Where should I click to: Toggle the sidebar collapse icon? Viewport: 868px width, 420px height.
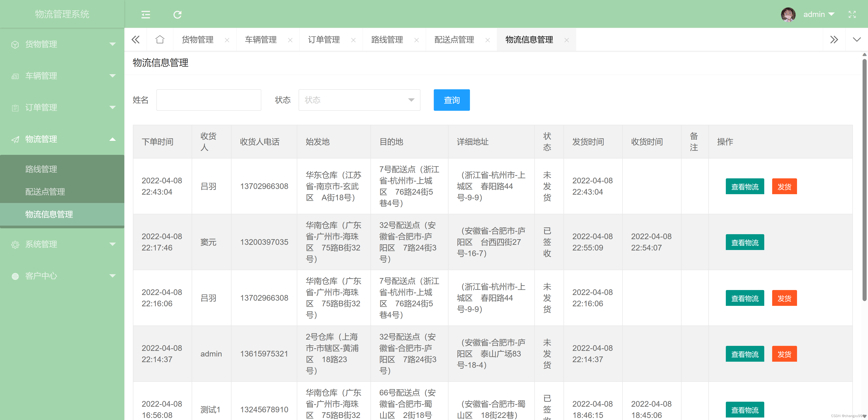(x=146, y=14)
